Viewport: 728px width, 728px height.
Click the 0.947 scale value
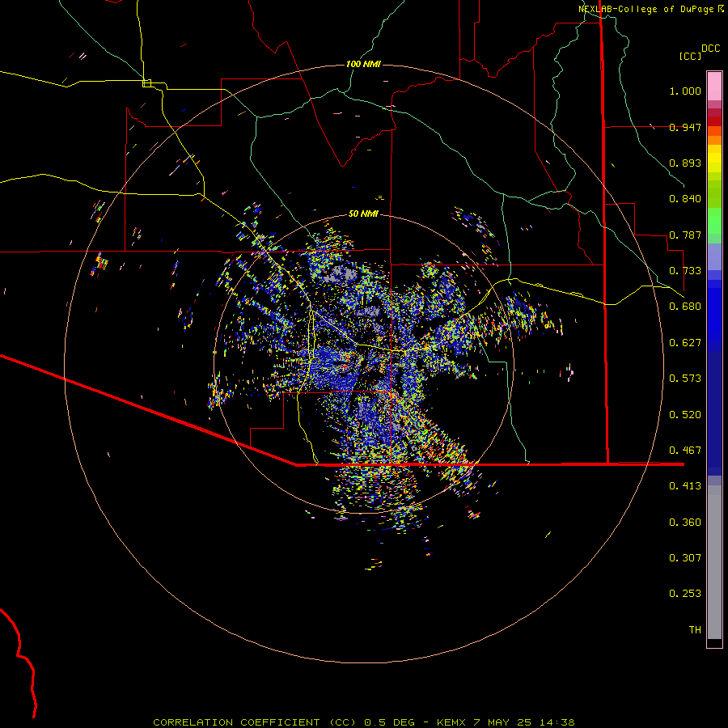coord(685,127)
